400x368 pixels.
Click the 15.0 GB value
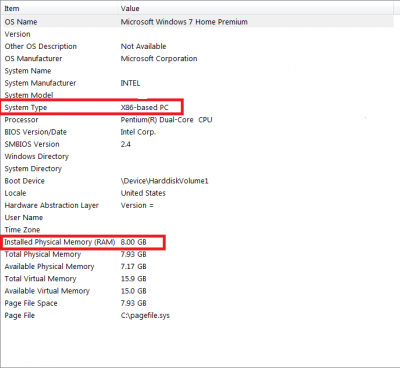tap(133, 291)
